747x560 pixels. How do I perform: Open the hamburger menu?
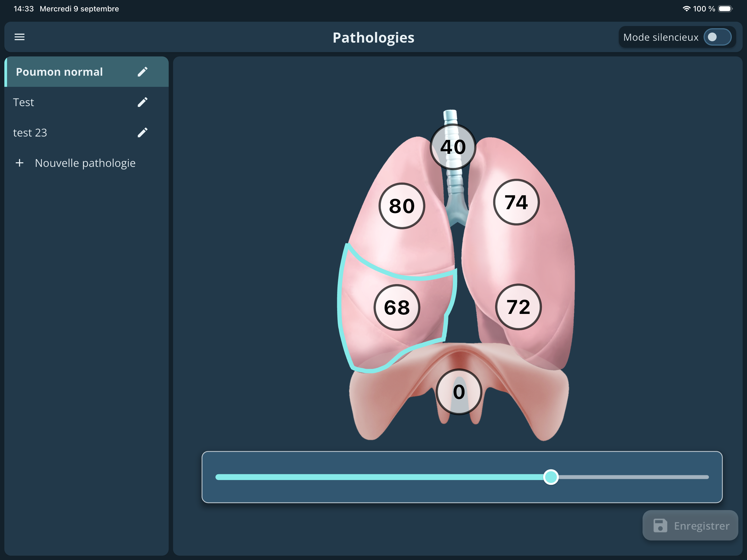pos(20,37)
